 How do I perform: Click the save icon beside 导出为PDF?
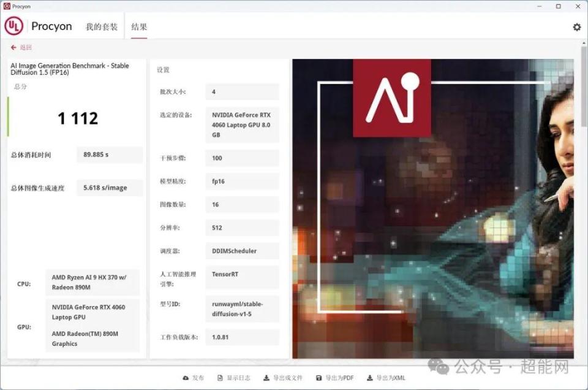pos(319,378)
